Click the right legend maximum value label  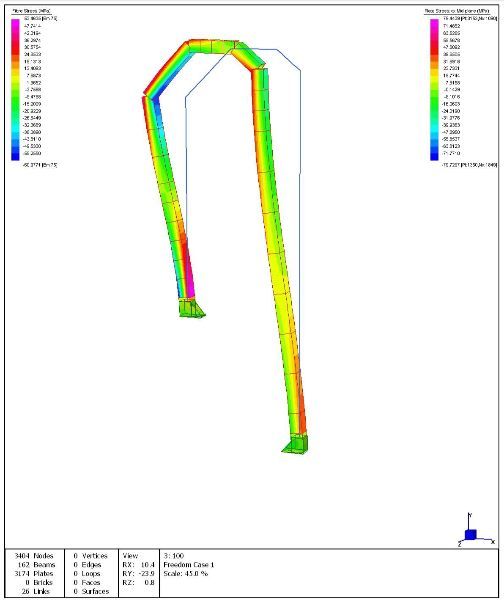tap(470, 19)
